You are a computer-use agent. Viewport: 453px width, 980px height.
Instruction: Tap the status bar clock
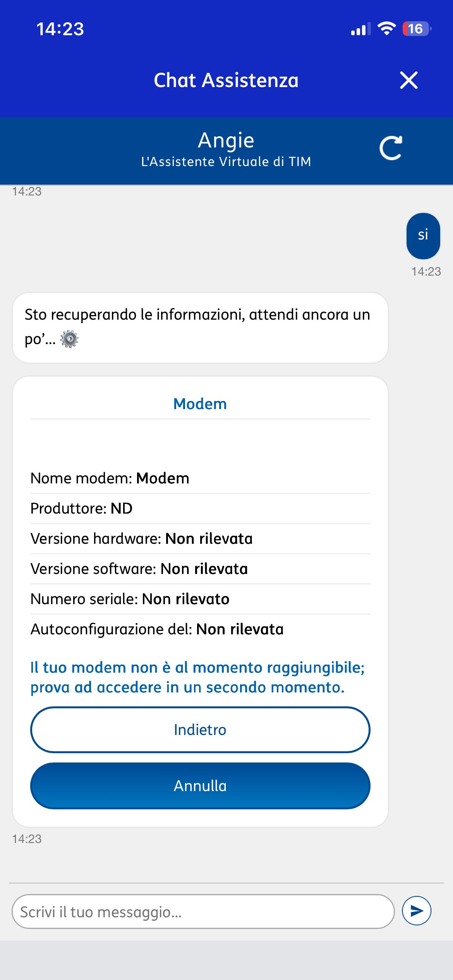(x=60, y=29)
